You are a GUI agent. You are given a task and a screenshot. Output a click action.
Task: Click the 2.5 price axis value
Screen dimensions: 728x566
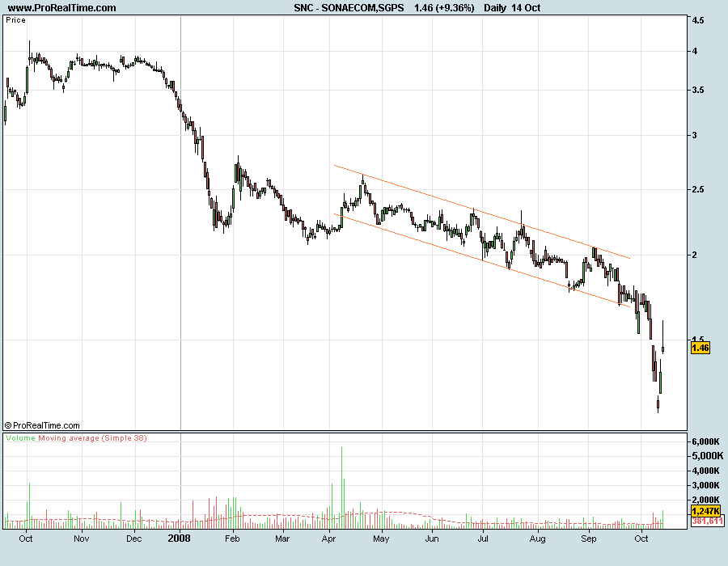pos(698,190)
